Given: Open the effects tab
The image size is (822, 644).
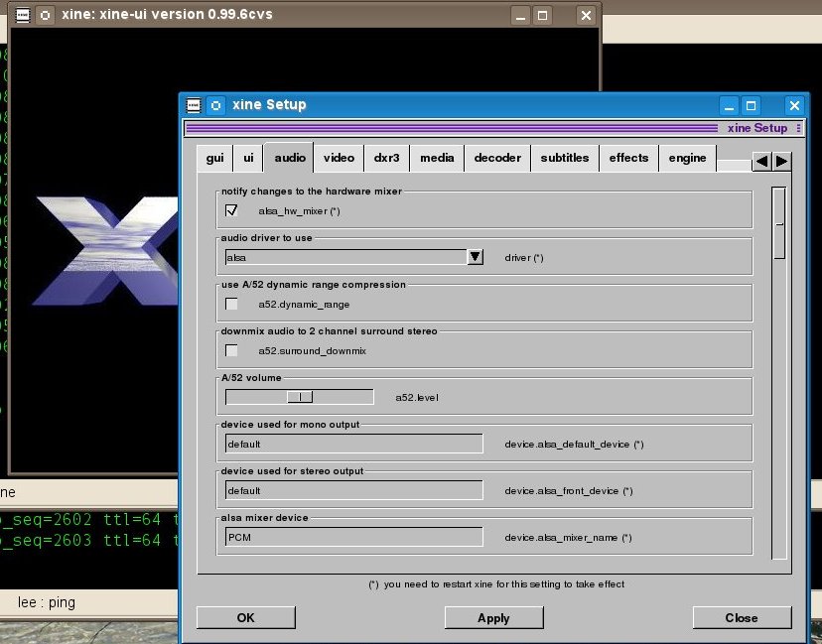Looking at the screenshot, I should (628, 158).
